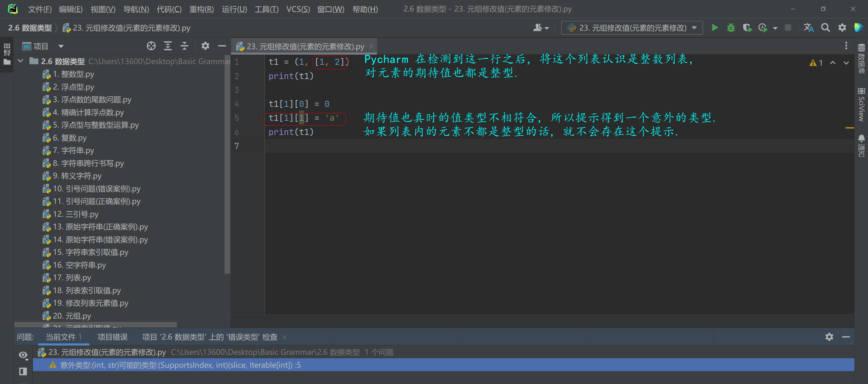Open Search Everywhere magnifier icon
Image resolution: width=868 pixels, height=384 pixels.
(826, 28)
